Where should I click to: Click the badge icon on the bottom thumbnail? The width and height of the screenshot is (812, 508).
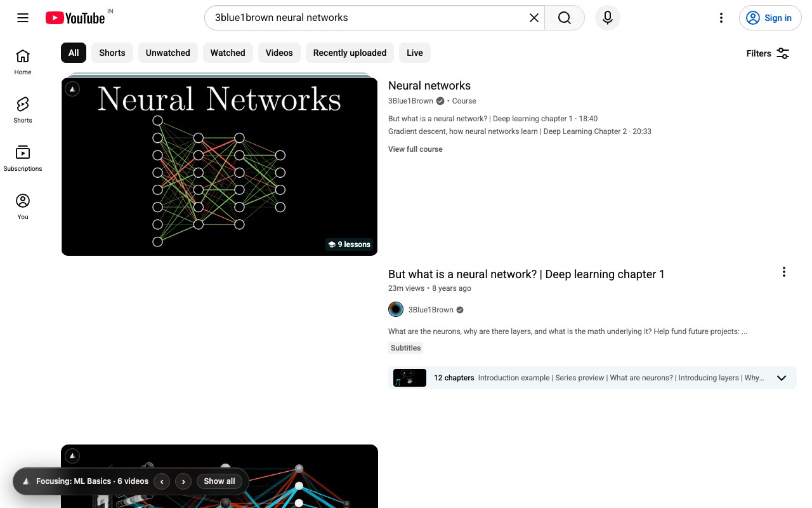click(72, 456)
